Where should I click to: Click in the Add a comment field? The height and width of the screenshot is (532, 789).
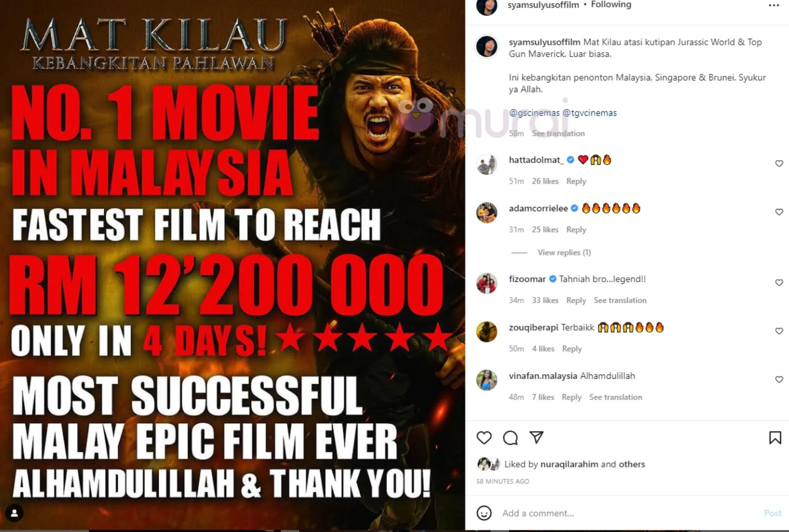point(628,513)
